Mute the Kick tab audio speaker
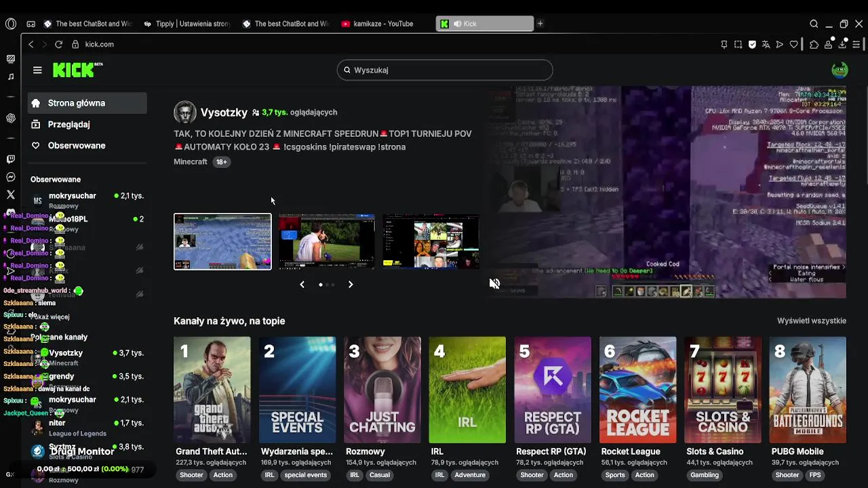This screenshot has width=868, height=488. coord(458,24)
